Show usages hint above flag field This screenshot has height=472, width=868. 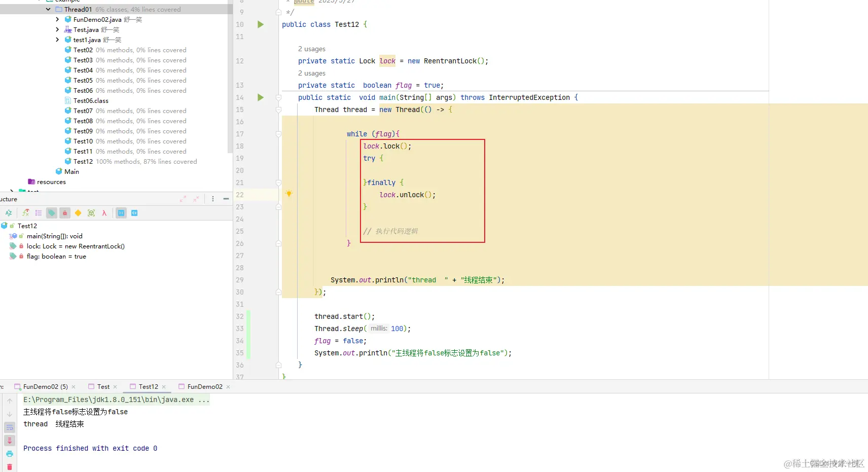(x=312, y=73)
